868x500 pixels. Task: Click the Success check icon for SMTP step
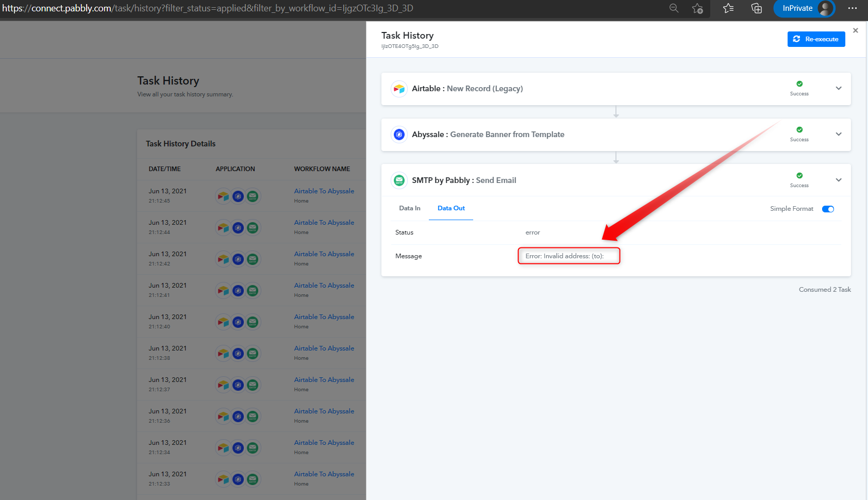[799, 175]
